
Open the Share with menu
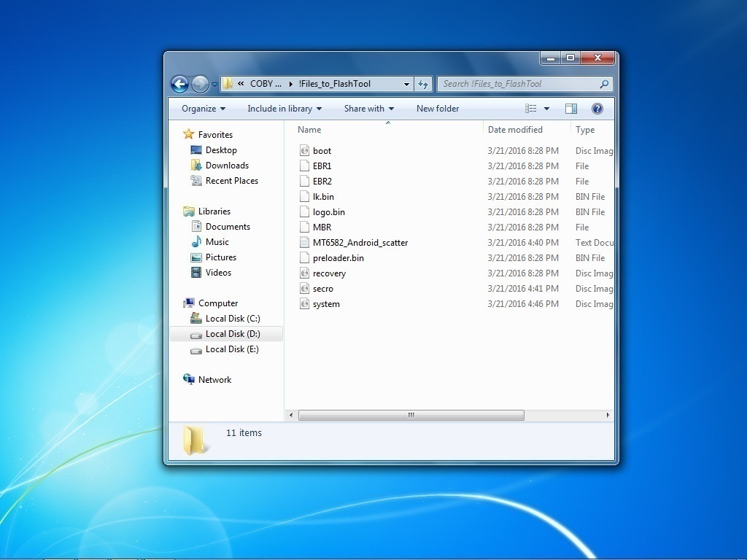tap(368, 109)
